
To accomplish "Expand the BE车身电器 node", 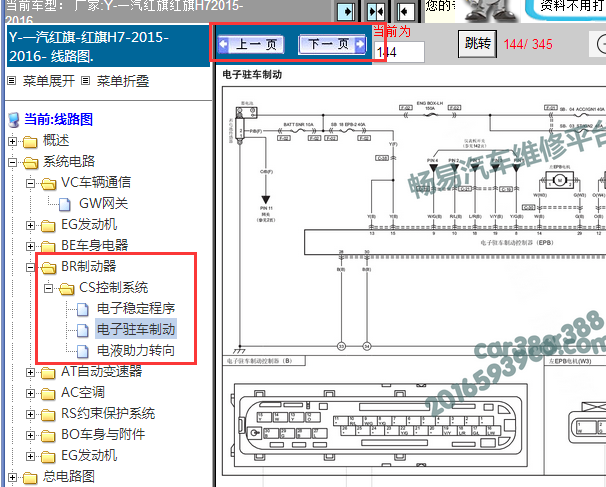I will tap(31, 246).
